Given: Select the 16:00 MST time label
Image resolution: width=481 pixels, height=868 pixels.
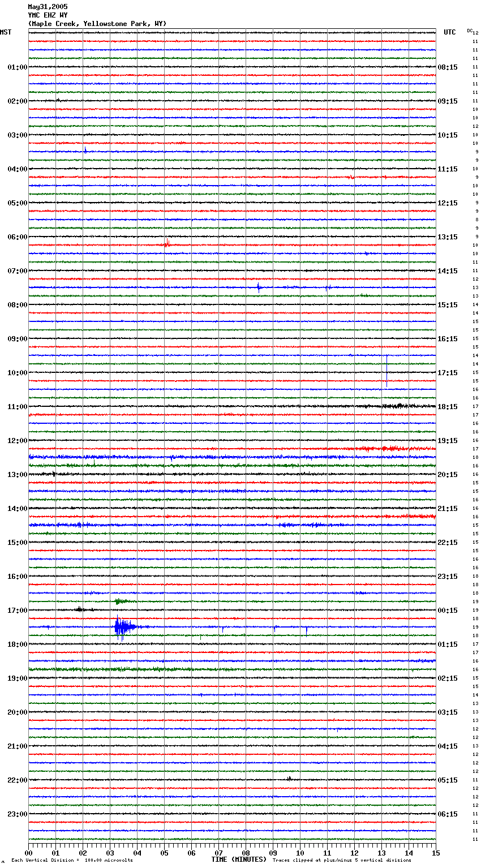Looking at the screenshot, I should point(18,577).
